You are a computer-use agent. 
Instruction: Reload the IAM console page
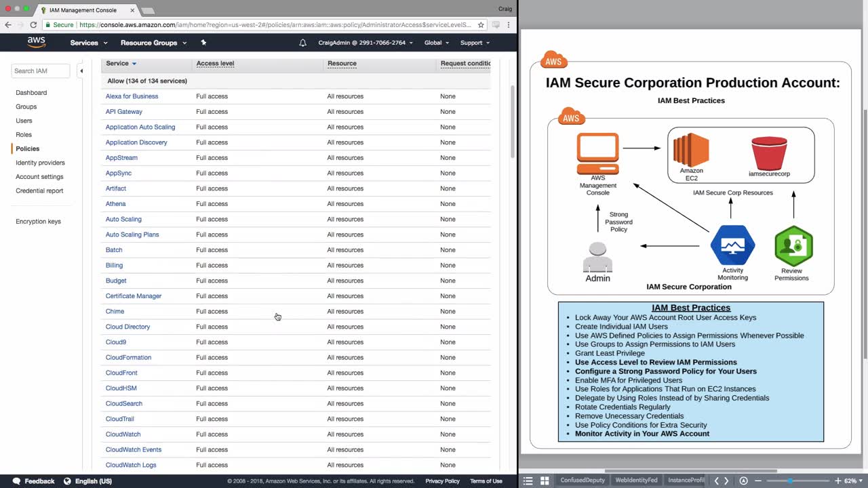[33, 24]
